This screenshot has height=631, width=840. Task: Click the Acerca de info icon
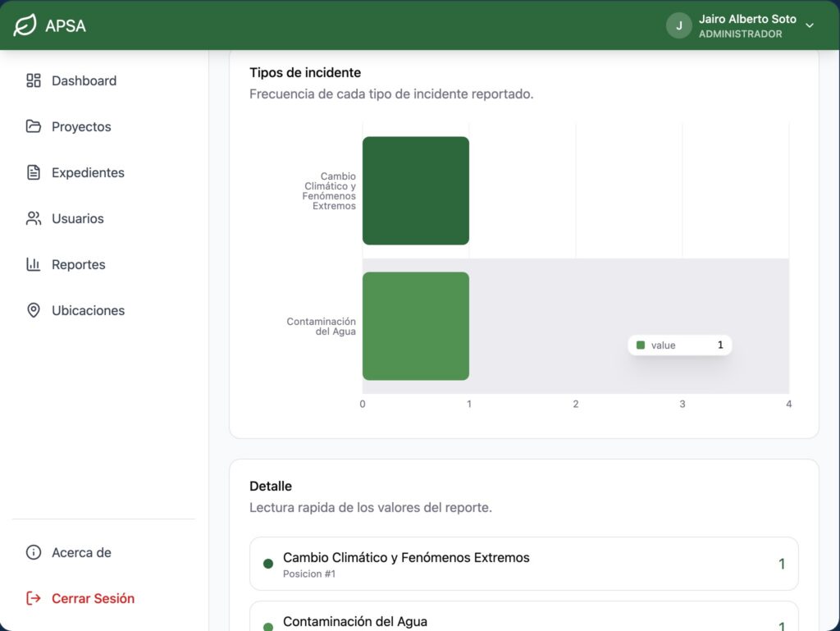(34, 552)
